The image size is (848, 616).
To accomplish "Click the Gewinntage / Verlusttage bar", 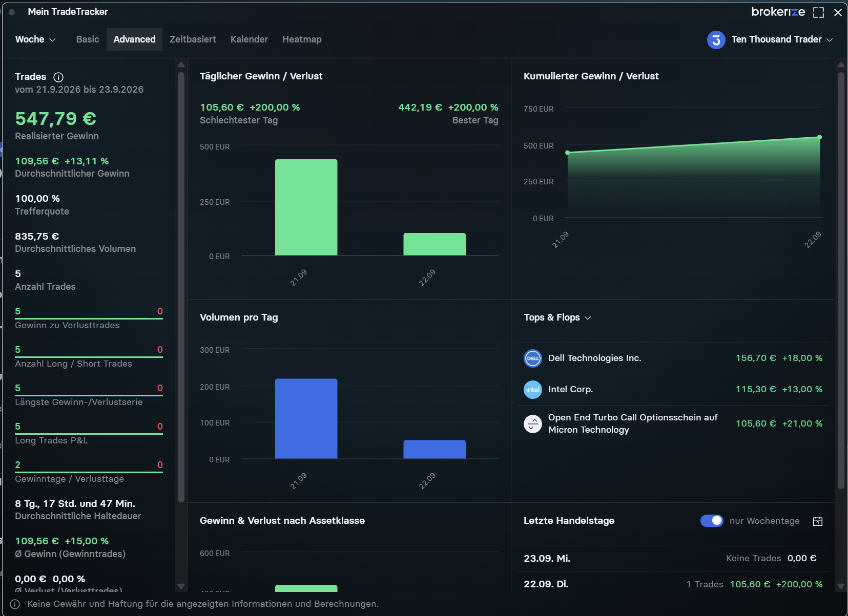I will pyautogui.click(x=89, y=472).
